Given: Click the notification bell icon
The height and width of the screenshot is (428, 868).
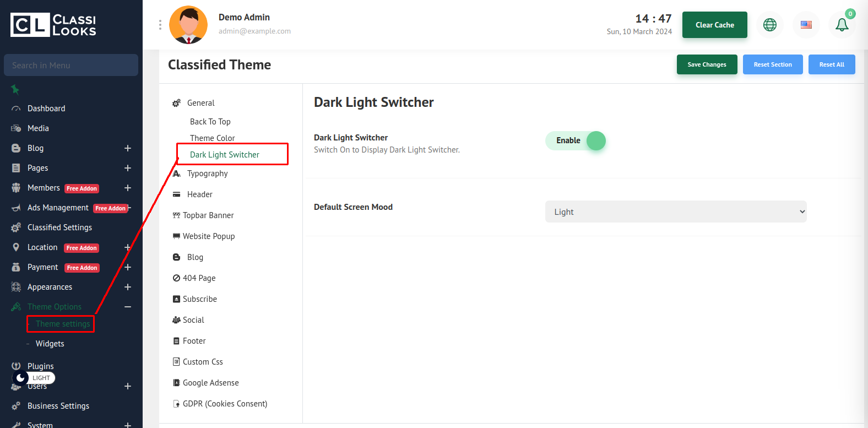Looking at the screenshot, I should [x=842, y=25].
